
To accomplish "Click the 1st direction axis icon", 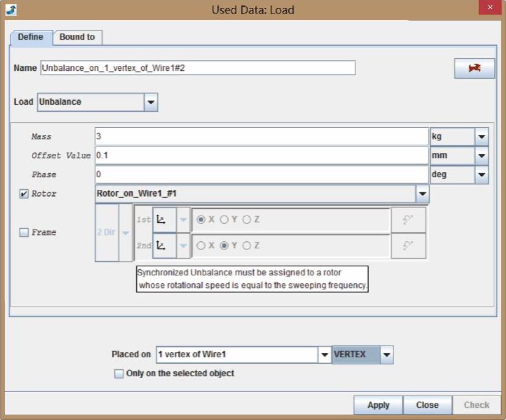I will click(x=162, y=220).
